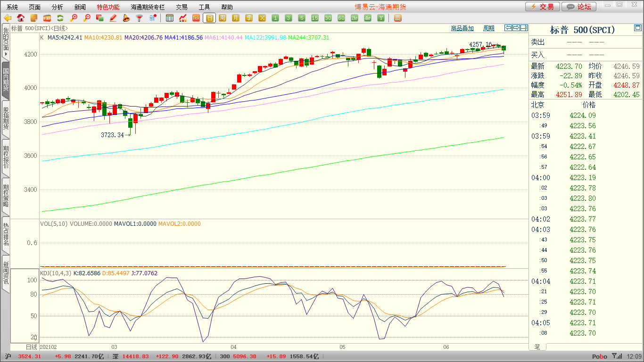Select 30-minute period button
This screenshot has height=362, width=644.
[328, 18]
